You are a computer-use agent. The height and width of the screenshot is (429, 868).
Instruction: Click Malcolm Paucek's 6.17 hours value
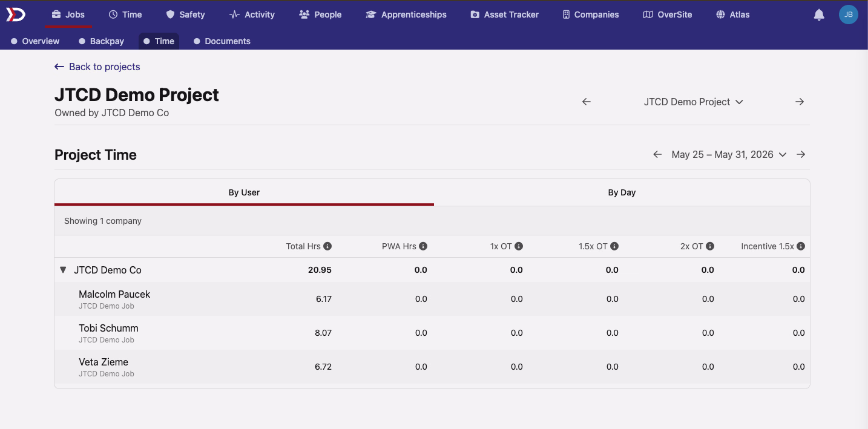[324, 299]
